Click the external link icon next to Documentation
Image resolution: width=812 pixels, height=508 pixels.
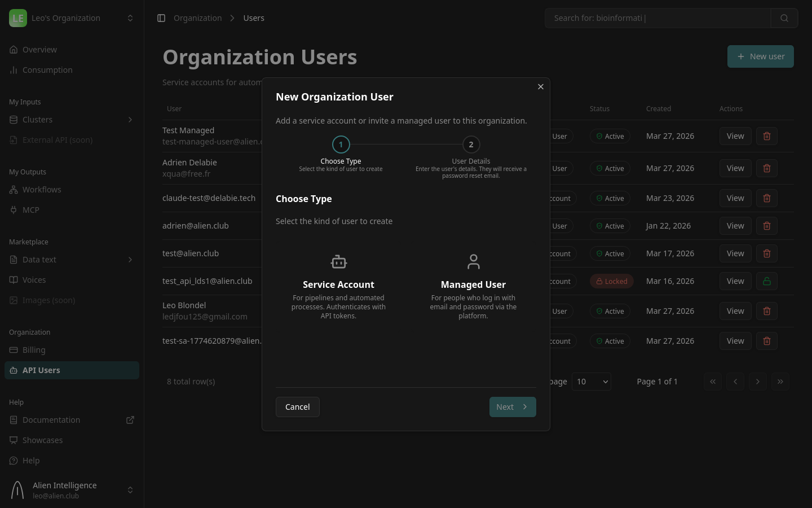130,420
